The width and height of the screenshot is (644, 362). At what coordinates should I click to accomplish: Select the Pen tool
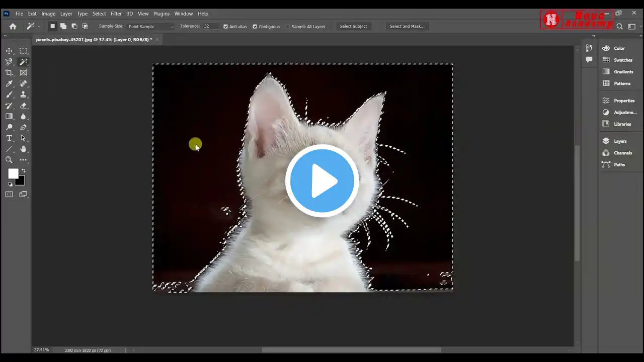tap(23, 128)
